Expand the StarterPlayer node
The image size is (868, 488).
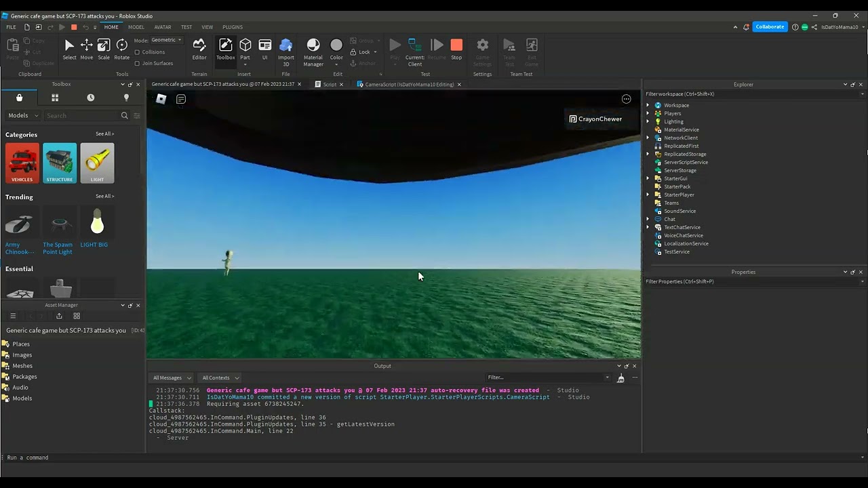[648, 195]
